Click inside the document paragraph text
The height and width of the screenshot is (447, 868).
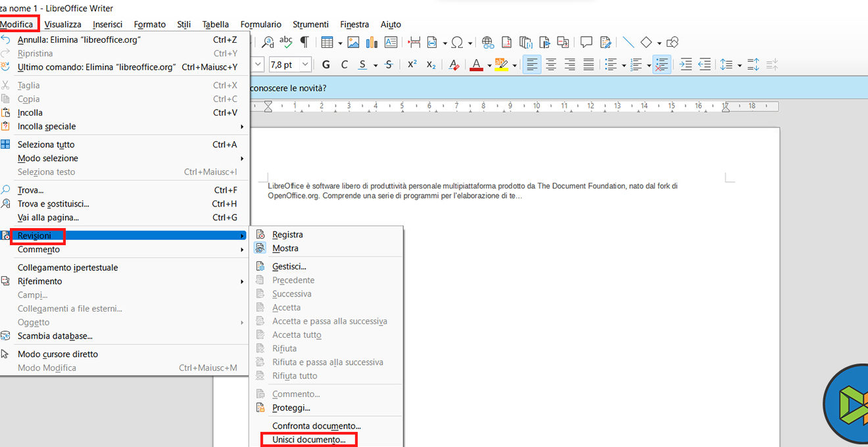click(460, 191)
